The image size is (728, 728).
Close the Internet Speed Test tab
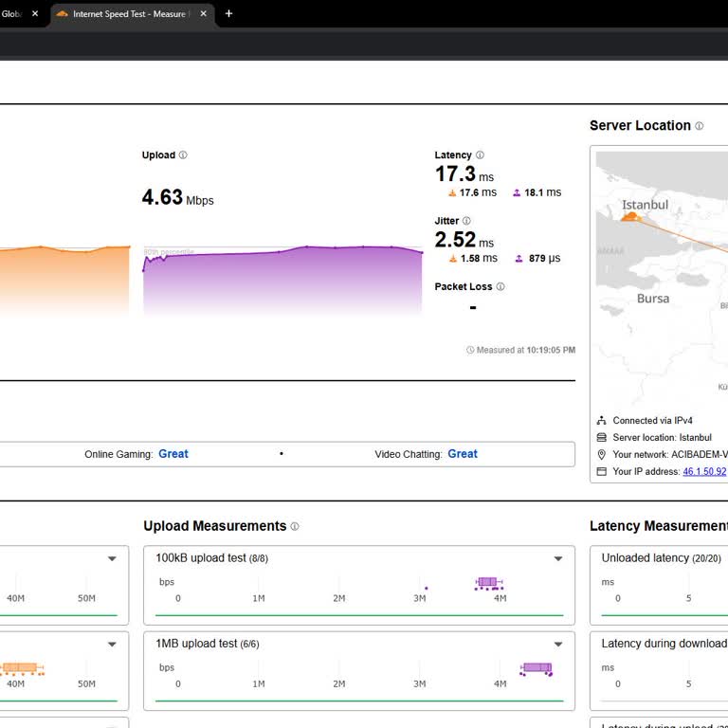click(203, 14)
